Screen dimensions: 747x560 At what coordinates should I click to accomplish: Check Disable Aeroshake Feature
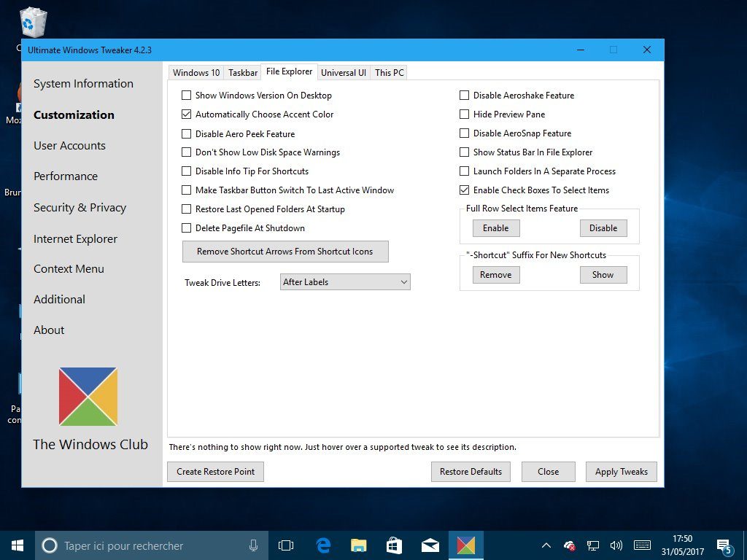tap(464, 96)
